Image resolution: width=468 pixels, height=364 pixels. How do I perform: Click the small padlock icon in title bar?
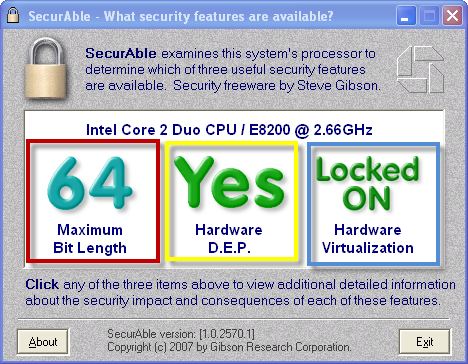pyautogui.click(x=13, y=15)
